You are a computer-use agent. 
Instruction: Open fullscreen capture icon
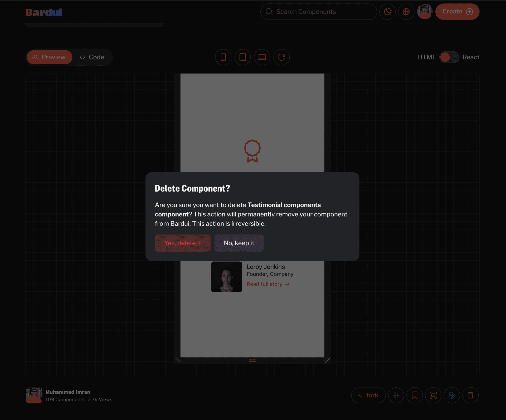[433, 395]
